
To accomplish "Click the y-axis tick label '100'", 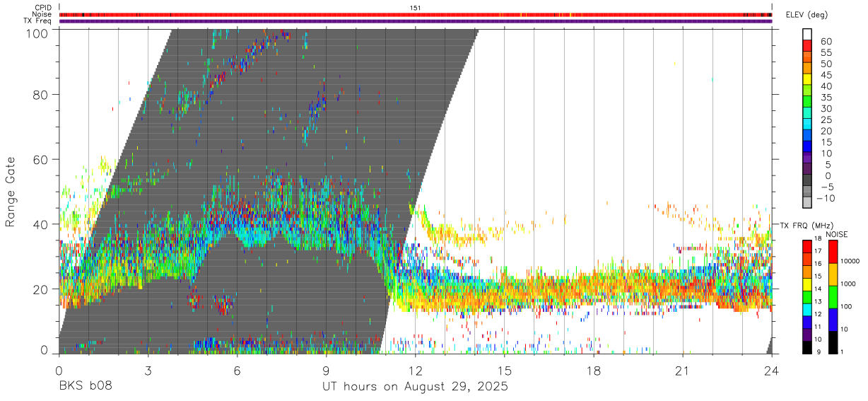I will coord(37,33).
